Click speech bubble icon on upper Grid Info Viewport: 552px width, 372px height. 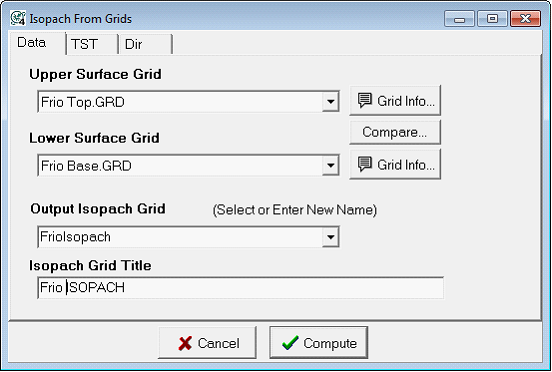(365, 101)
